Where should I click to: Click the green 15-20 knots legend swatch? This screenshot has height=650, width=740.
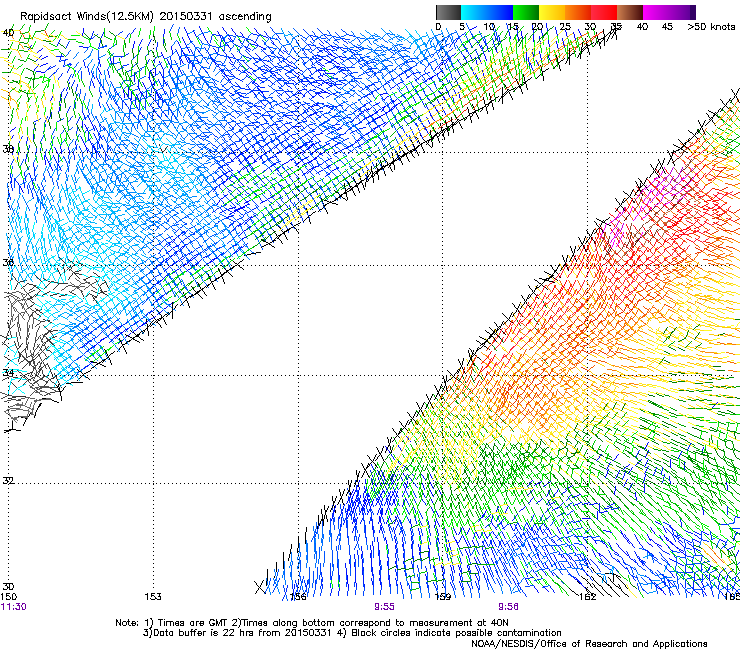point(526,12)
